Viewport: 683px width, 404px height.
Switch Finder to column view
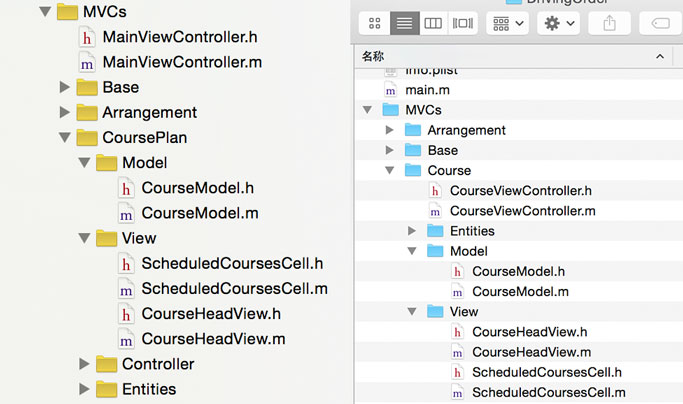(433, 23)
